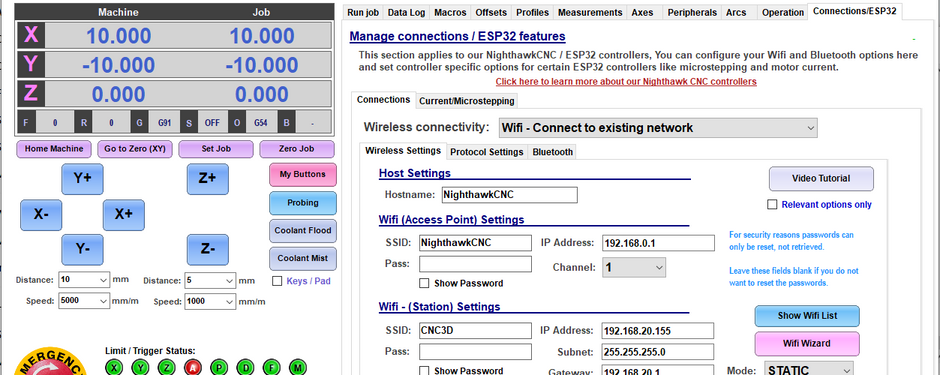Open the Offsets tab
Viewport: 940px width, 375px height.
tap(491, 12)
